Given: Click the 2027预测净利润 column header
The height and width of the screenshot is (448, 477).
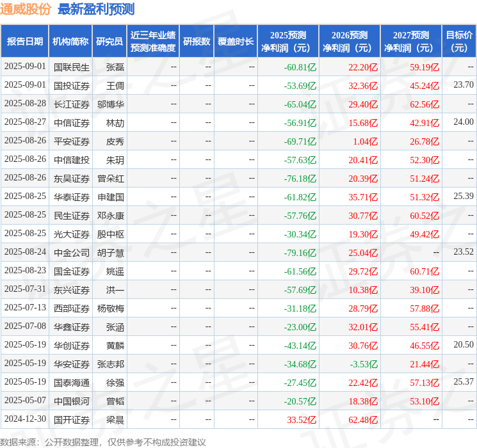Looking at the screenshot, I should [411, 42].
